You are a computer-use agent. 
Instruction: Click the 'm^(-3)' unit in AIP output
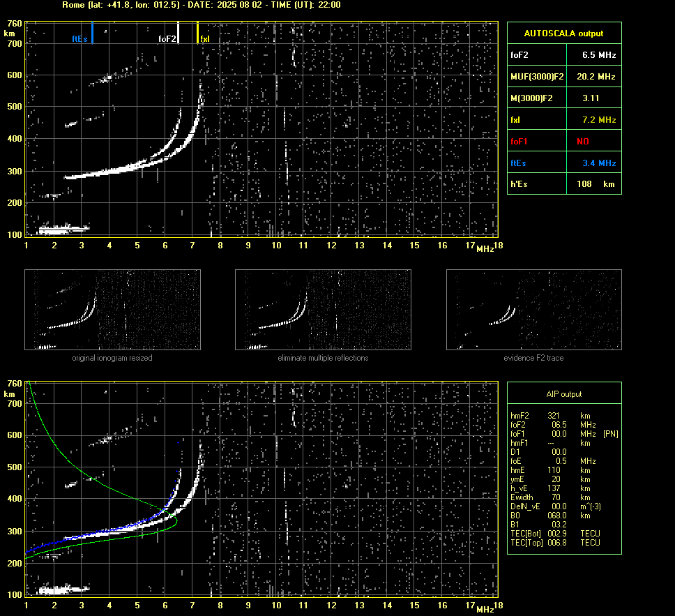tap(591, 506)
